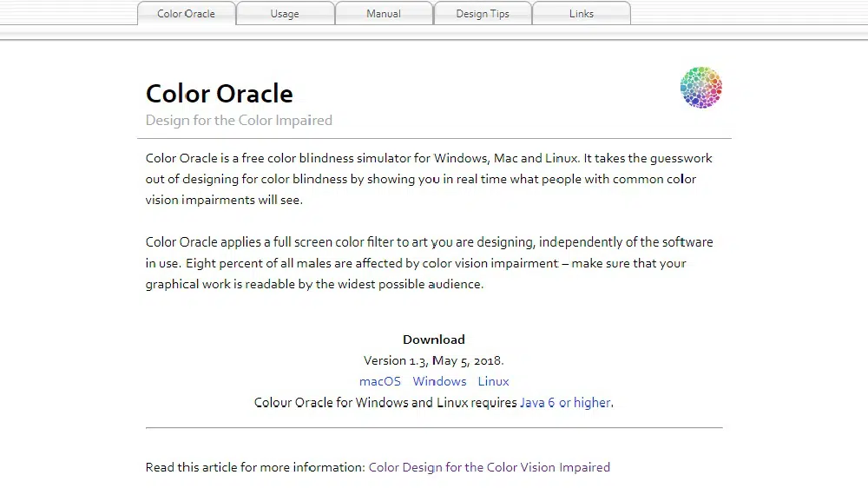The height and width of the screenshot is (488, 868).
Task: Open the Usage tab
Action: (x=285, y=14)
